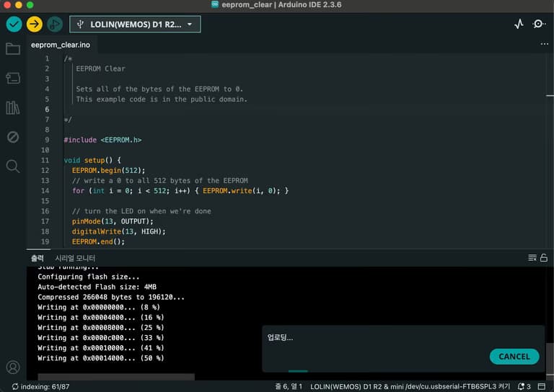Select the eeprom_clear.ino tab

[x=60, y=45]
